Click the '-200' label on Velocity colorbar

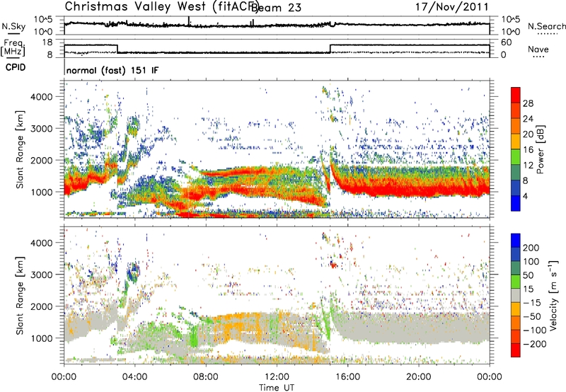534,344
